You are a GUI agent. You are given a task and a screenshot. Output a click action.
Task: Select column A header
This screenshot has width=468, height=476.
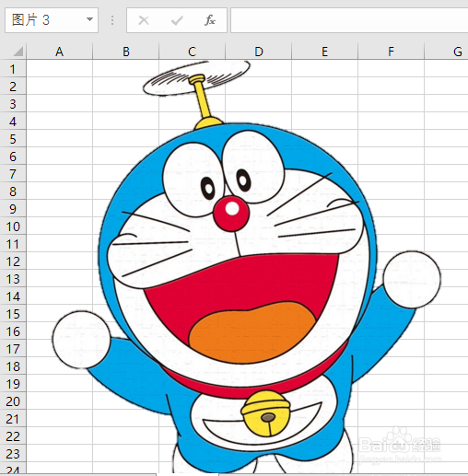[x=60, y=52]
